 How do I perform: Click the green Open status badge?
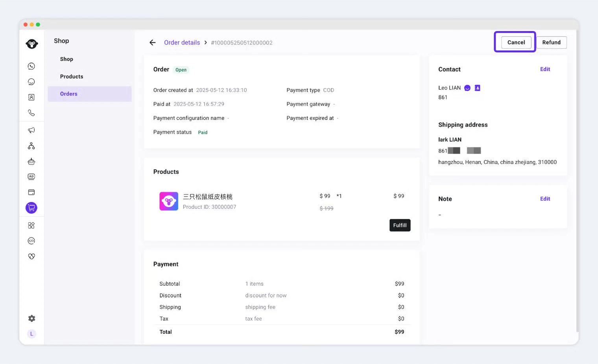(x=181, y=70)
